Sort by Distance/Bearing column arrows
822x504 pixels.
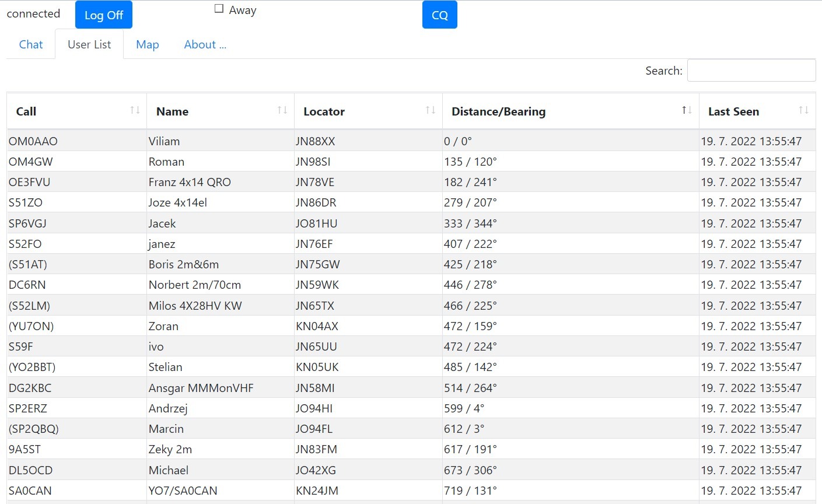click(687, 110)
